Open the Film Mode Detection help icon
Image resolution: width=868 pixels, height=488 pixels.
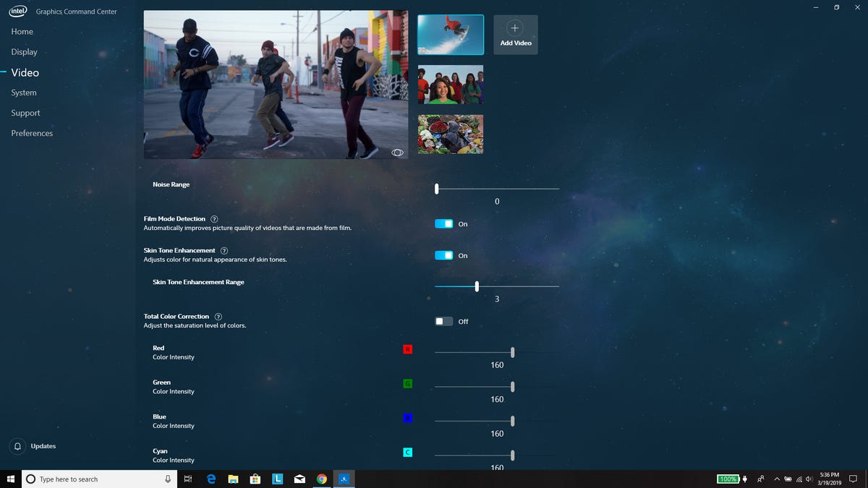214,218
